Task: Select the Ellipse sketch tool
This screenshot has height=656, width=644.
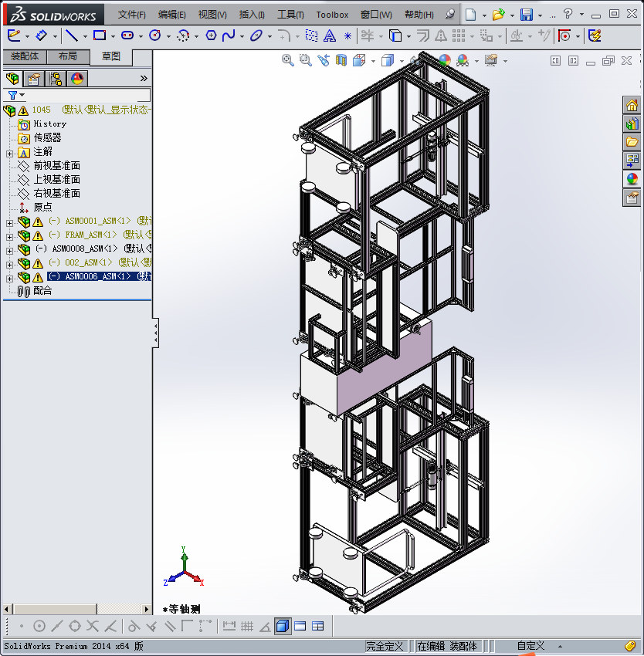Action: [256, 36]
